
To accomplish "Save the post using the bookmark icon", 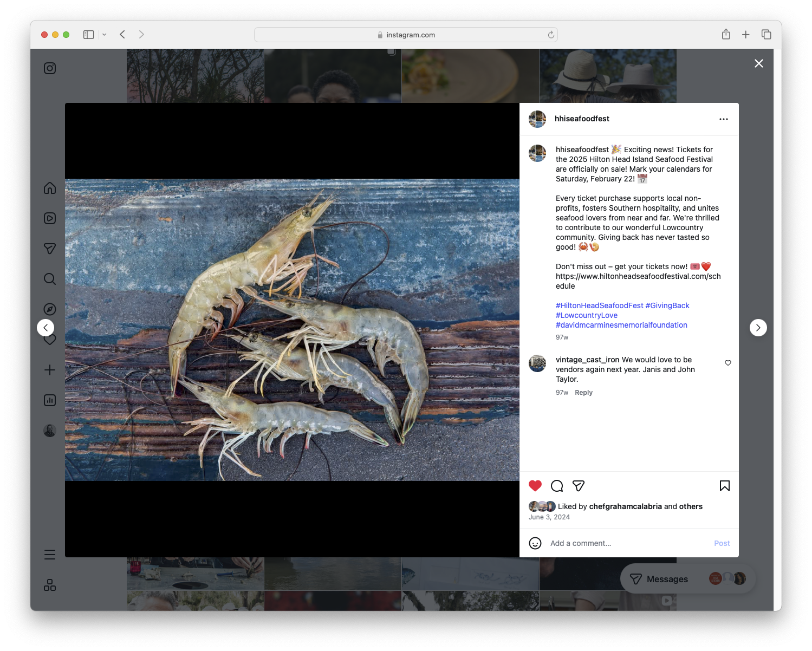I will tap(725, 486).
